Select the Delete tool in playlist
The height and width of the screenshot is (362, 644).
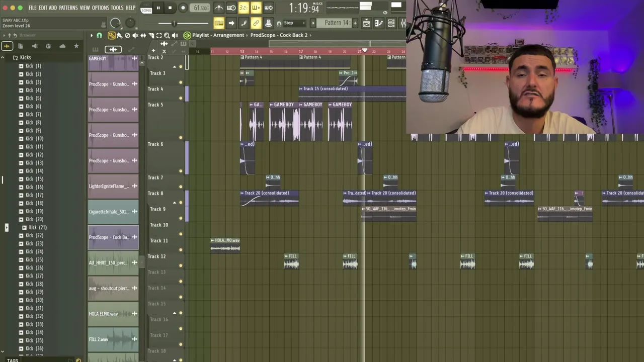127,35
